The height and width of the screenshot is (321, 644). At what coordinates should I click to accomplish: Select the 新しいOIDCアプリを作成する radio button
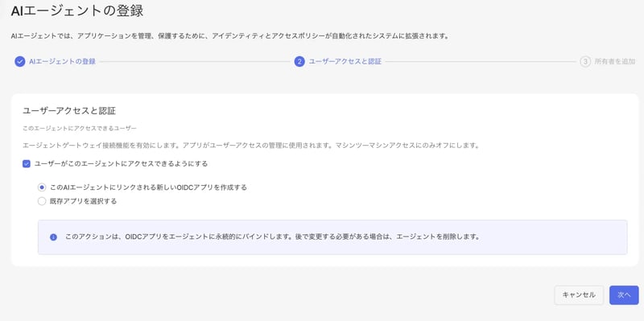[42, 187]
